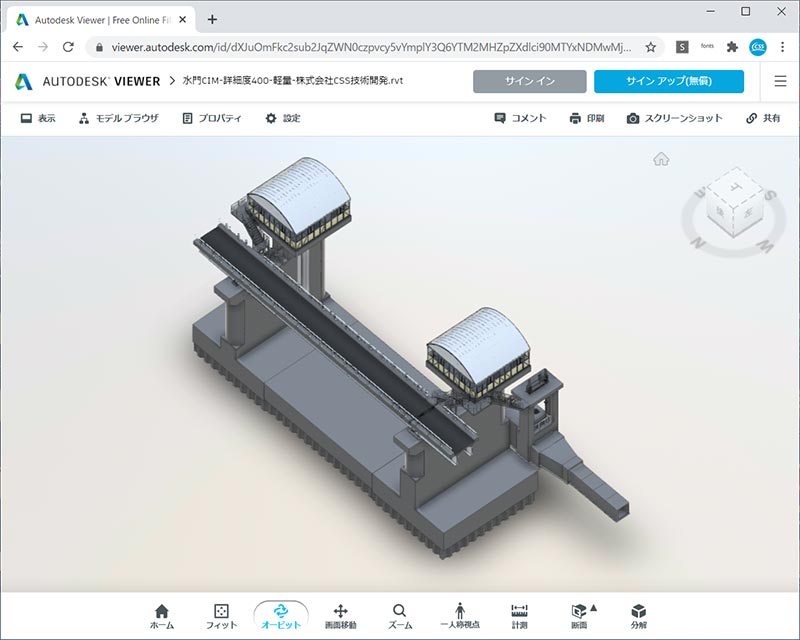Select the Section (断面) tool
This screenshot has width=800, height=640.
tap(579, 617)
